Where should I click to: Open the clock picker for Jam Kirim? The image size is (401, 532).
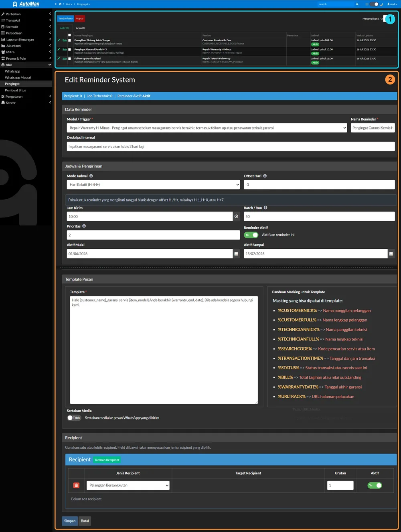point(237,216)
